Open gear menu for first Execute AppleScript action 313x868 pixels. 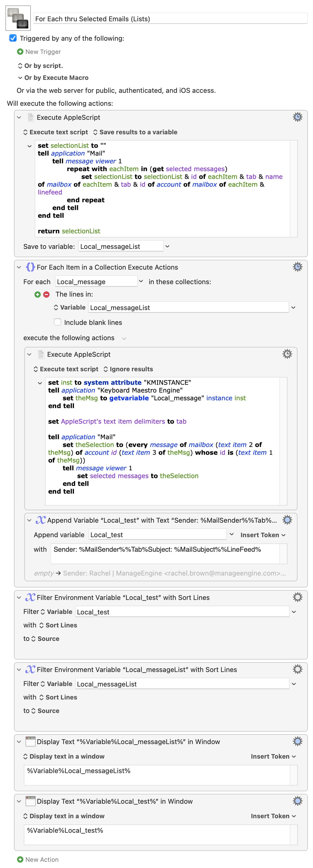[297, 117]
